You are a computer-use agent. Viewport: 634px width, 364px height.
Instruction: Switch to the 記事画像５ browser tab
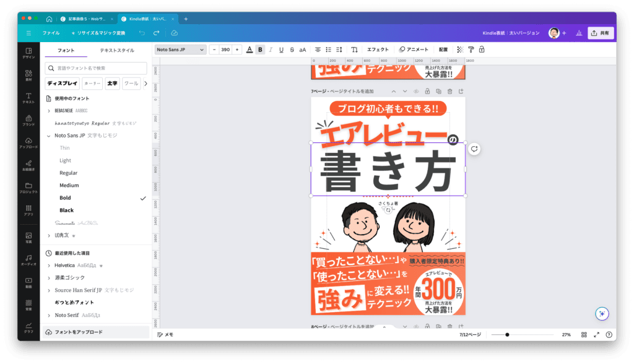tap(87, 19)
